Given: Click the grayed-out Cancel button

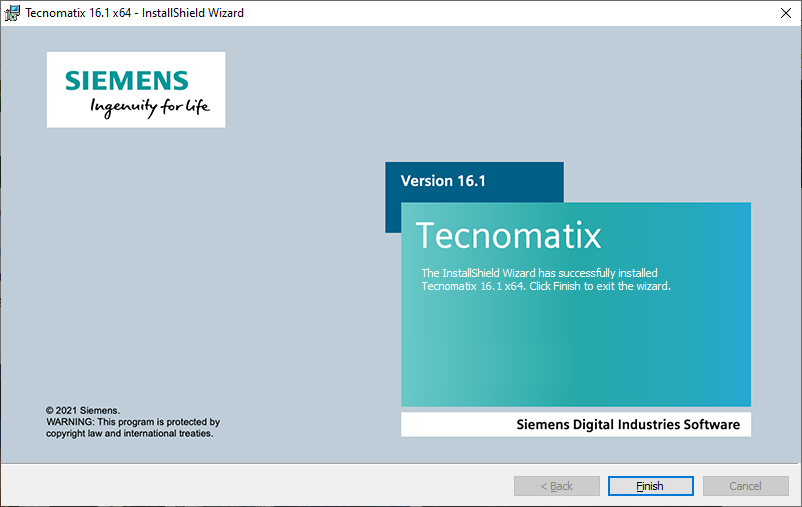Looking at the screenshot, I should (745, 486).
